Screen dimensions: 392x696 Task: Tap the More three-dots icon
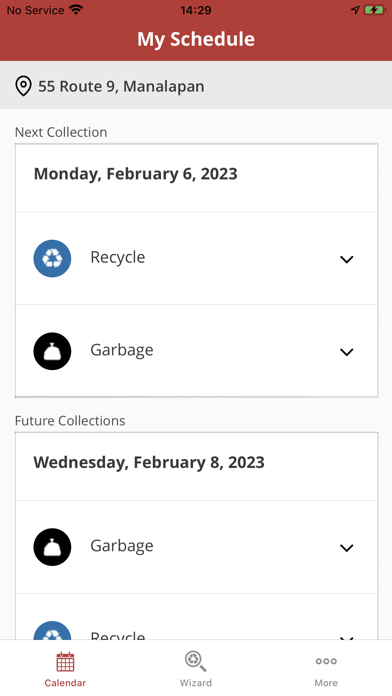pyautogui.click(x=326, y=661)
